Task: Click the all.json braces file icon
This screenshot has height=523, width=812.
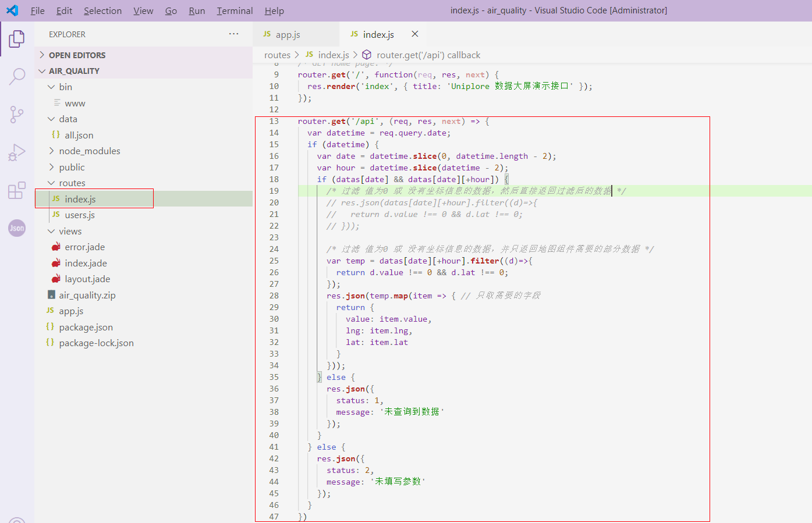Action: (x=56, y=134)
